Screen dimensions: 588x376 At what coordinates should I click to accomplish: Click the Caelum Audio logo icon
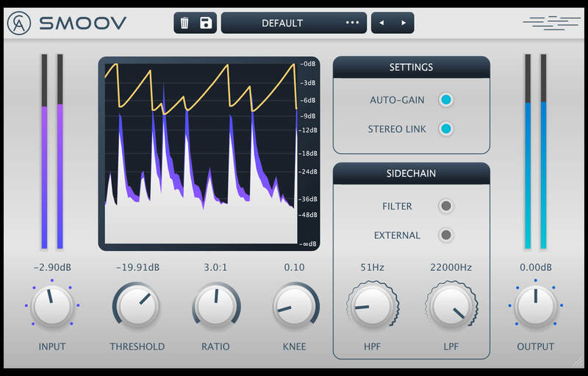click(x=19, y=23)
